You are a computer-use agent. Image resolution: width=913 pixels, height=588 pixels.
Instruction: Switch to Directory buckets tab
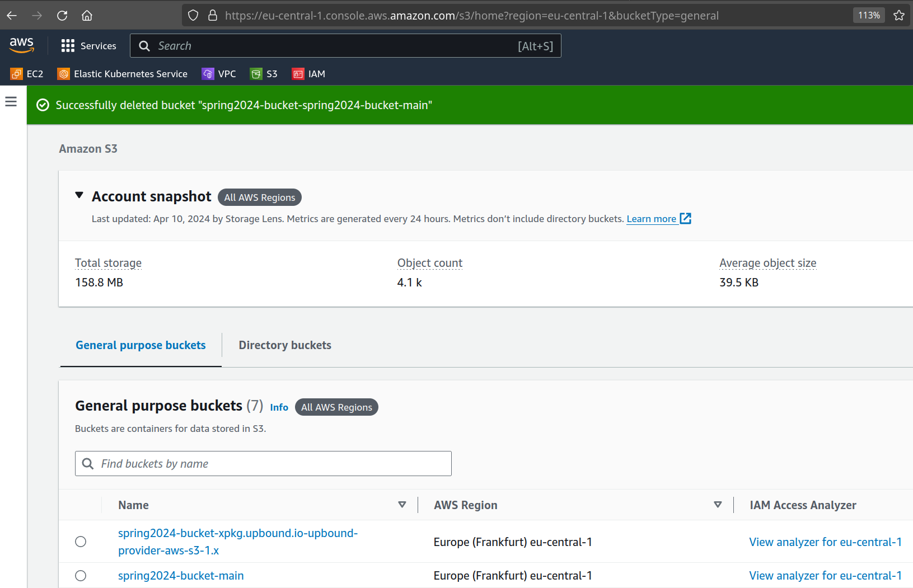285,345
